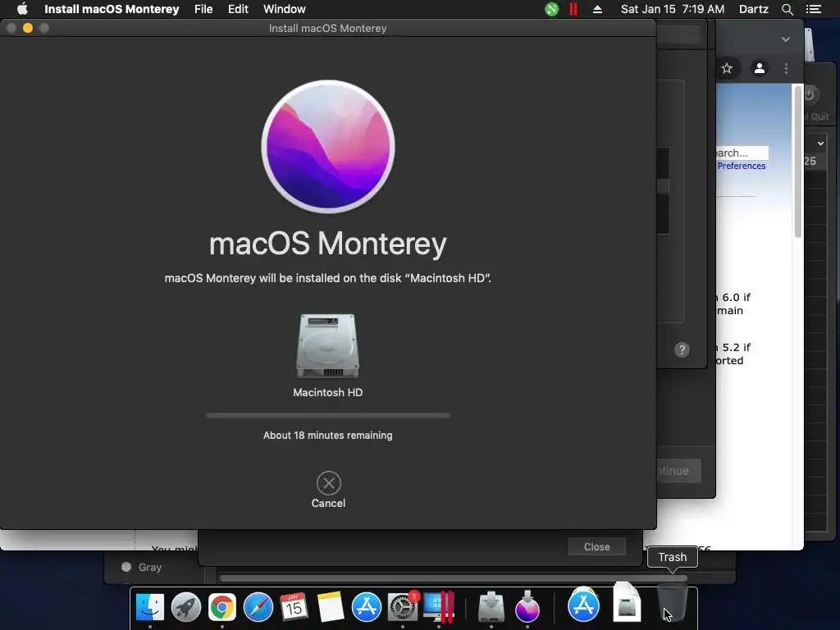Viewport: 840px width, 630px height.
Task: Open the Apple menu
Action: point(22,9)
